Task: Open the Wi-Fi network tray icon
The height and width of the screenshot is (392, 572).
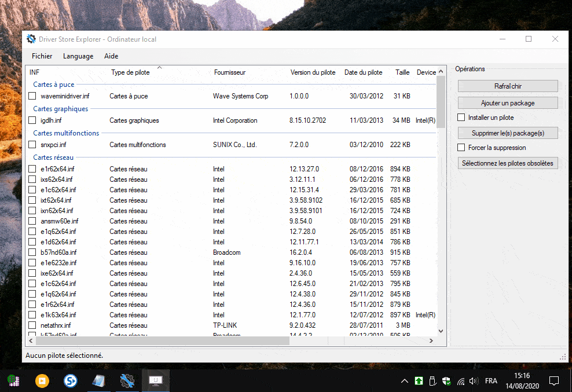Action: click(461, 382)
